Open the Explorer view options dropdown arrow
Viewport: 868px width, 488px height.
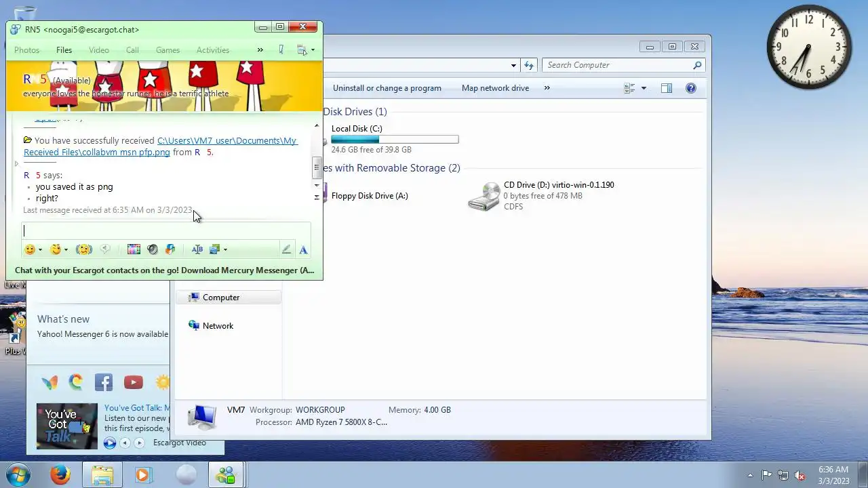[644, 88]
